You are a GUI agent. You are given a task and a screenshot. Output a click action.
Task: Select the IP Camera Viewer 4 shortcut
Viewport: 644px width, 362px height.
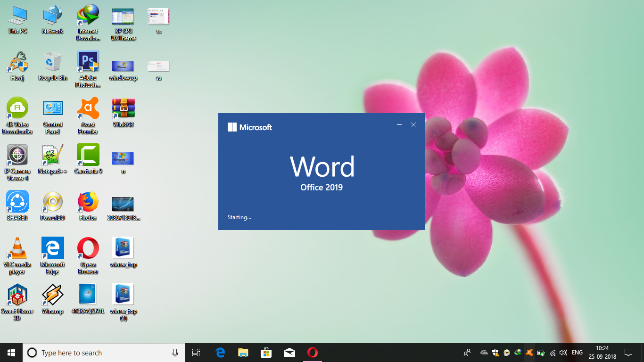click(17, 163)
